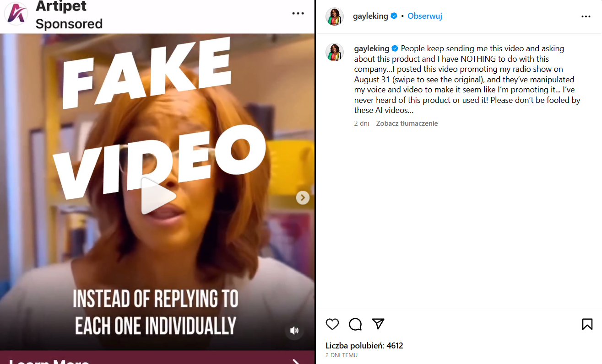This screenshot has width=602, height=364.
Task: Open the post's more options menu
Action: [586, 16]
